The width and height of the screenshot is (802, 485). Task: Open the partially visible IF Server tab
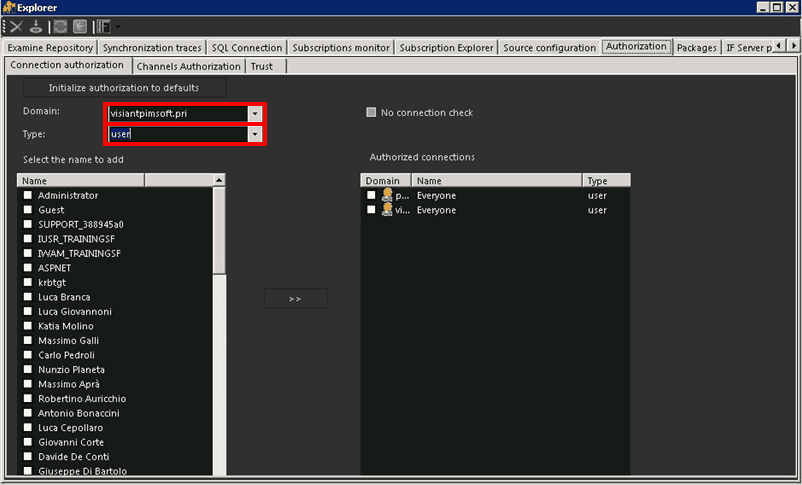[x=748, y=48]
